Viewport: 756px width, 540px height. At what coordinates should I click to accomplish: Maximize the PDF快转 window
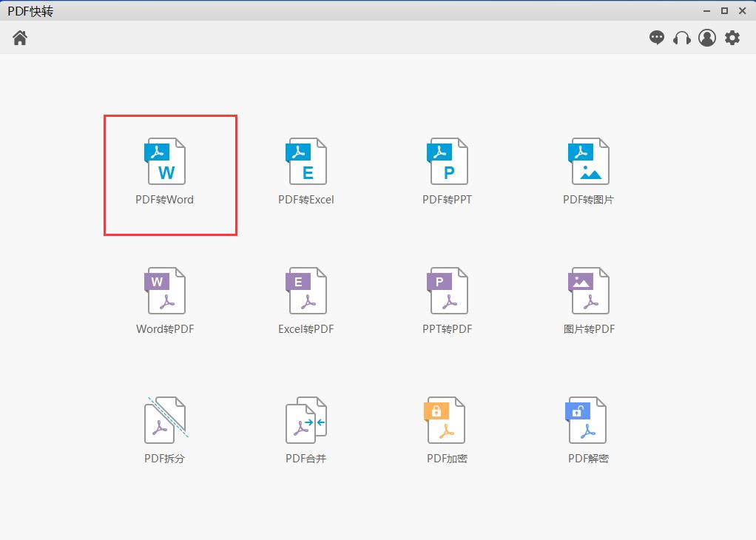click(x=724, y=10)
